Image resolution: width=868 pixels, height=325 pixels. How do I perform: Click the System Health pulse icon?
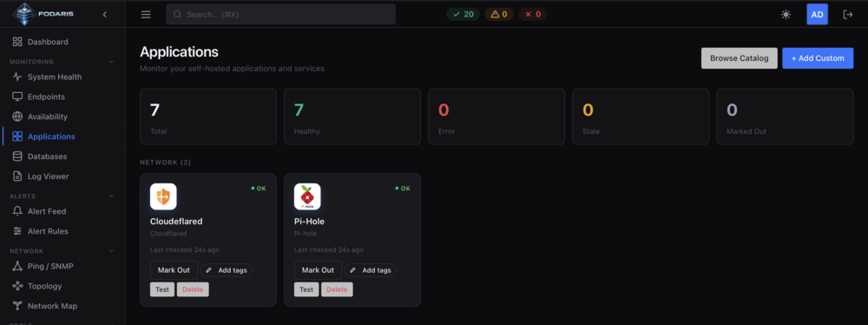(x=17, y=77)
